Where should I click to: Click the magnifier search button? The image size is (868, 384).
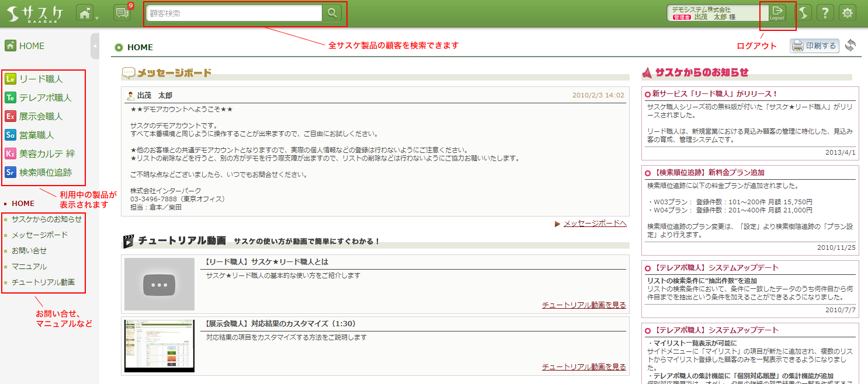(x=332, y=13)
